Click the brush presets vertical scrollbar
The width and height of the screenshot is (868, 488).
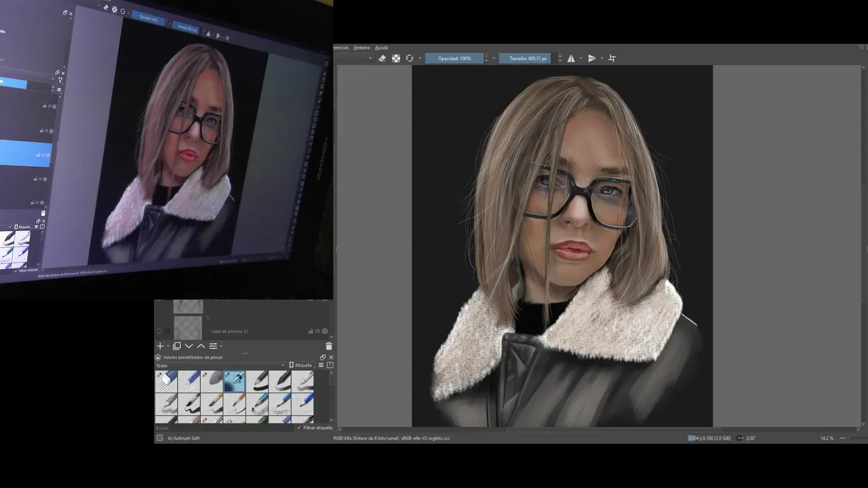(x=332, y=396)
